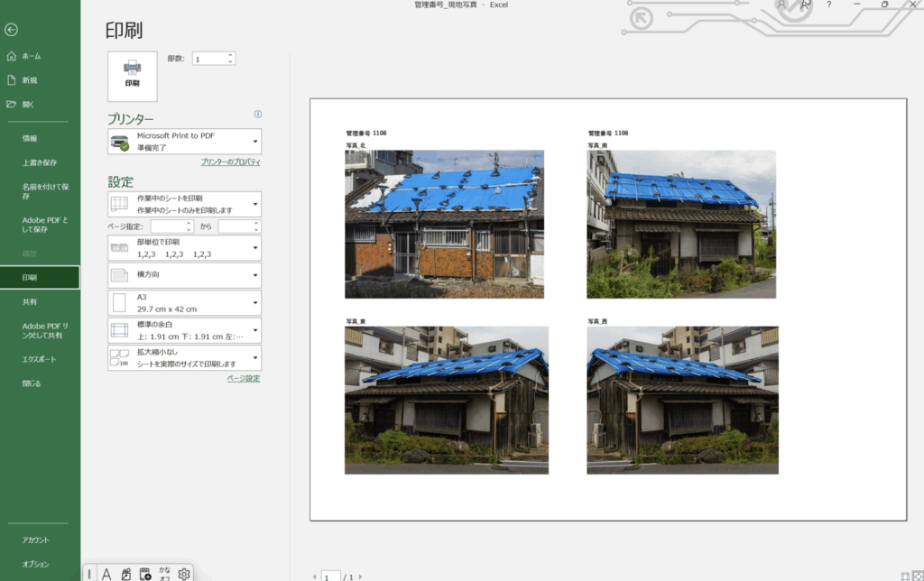Go to the next preview page
This screenshot has height=581, width=924.
click(x=360, y=576)
